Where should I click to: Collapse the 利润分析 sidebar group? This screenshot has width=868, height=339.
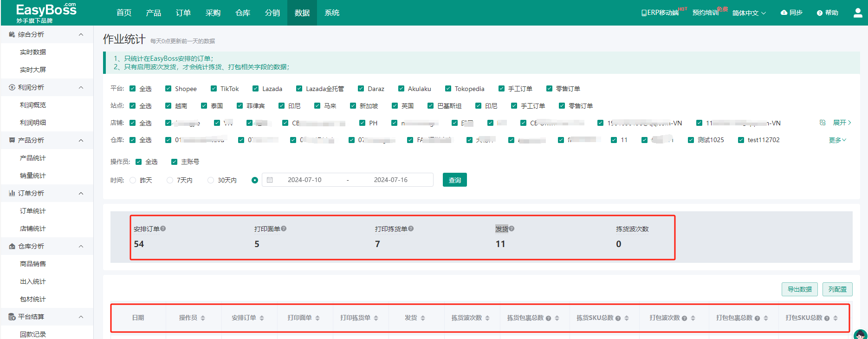coord(81,87)
